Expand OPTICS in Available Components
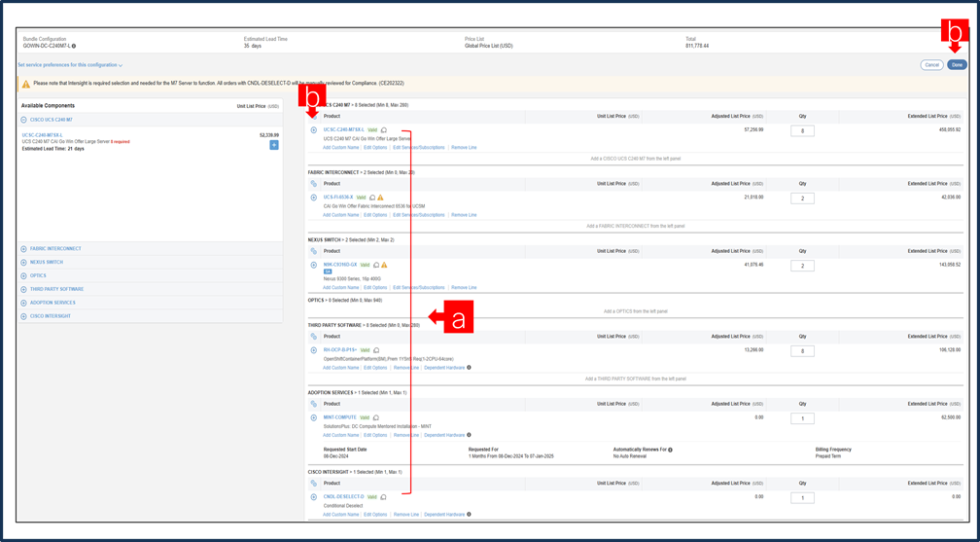 23,275
